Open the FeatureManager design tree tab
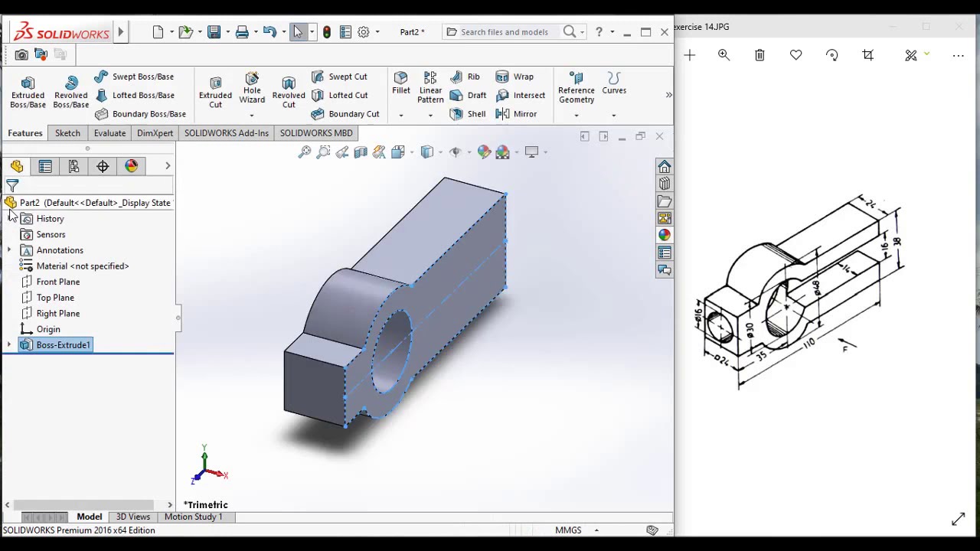 coord(17,166)
